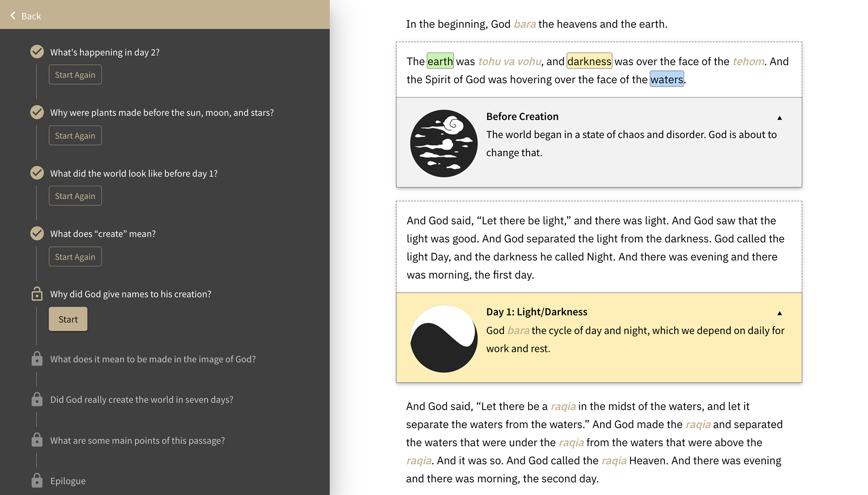Click green highlighted word earth

[440, 61]
